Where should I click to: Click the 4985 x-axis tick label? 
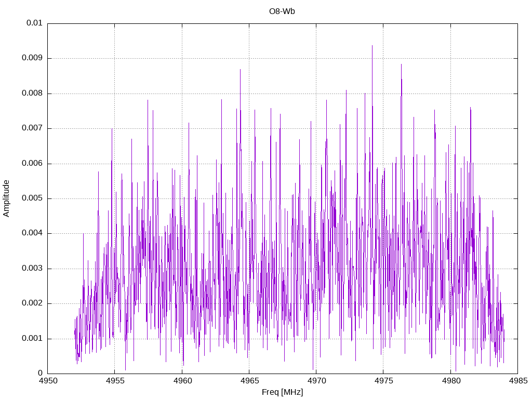(518, 381)
